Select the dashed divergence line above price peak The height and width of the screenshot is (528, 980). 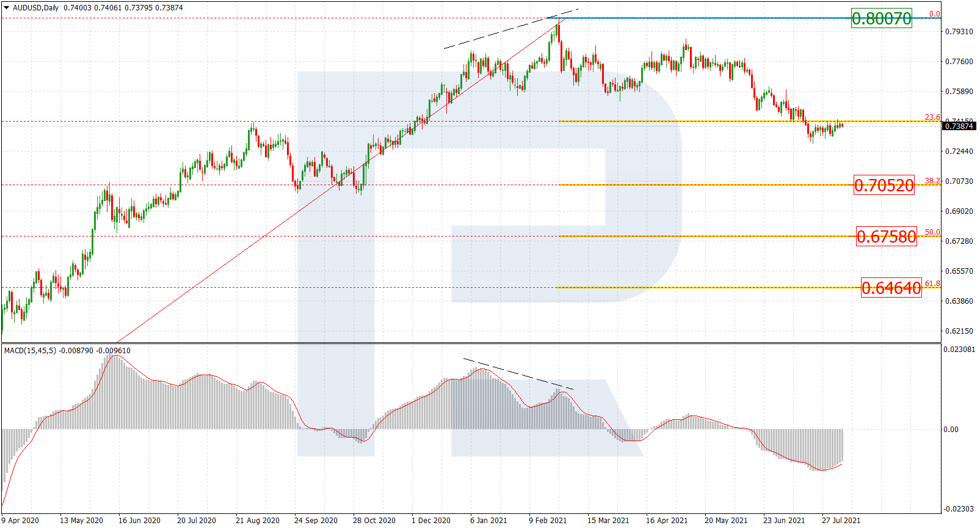pyautogui.click(x=510, y=29)
